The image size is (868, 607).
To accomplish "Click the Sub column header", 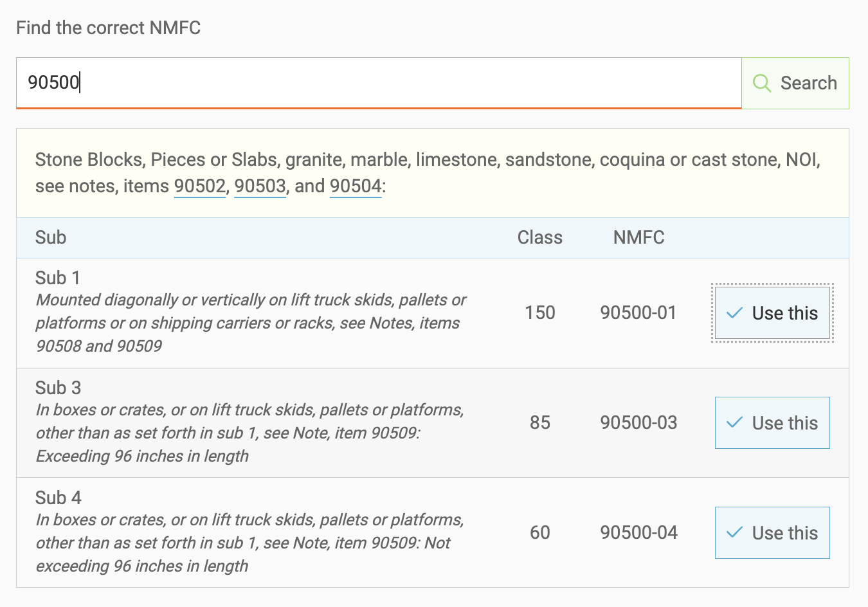I will click(50, 237).
